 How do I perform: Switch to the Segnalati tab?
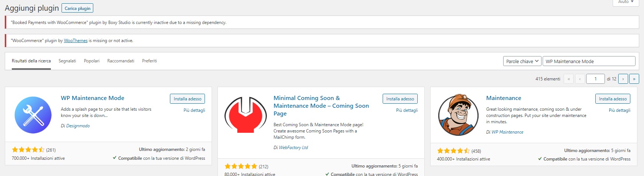point(67,61)
